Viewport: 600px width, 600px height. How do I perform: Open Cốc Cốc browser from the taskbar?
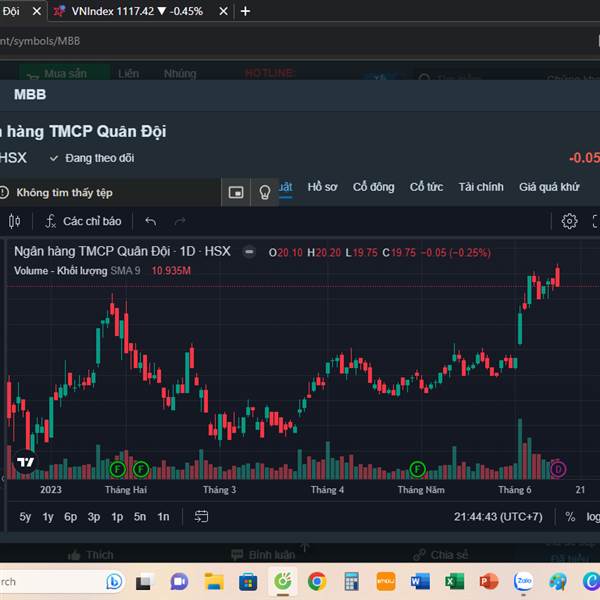[283, 582]
